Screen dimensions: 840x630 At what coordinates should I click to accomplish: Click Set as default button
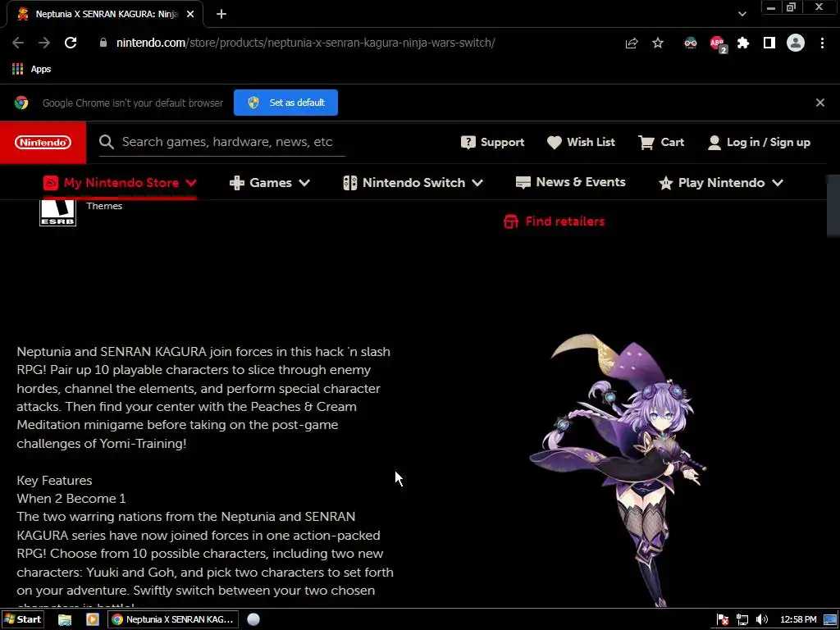(x=285, y=103)
